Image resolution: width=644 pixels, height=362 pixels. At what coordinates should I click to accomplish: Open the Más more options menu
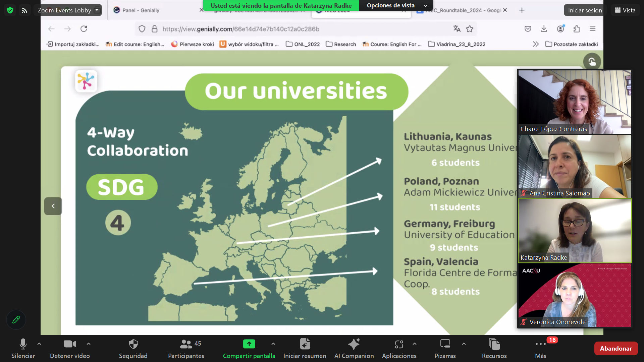(541, 349)
